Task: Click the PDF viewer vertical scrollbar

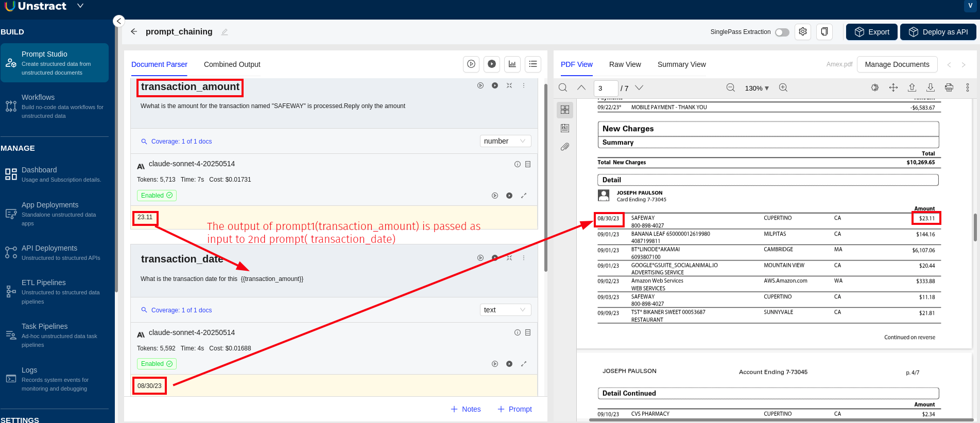Action: 975,227
